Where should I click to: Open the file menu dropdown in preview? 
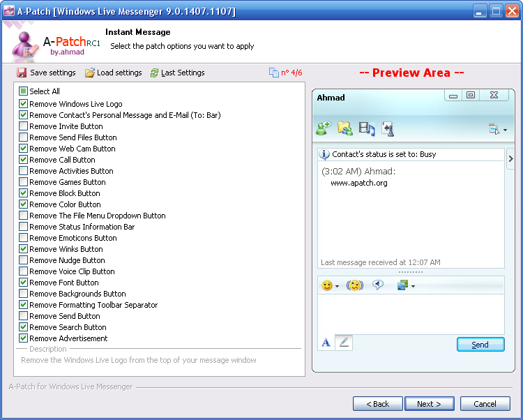click(x=505, y=130)
